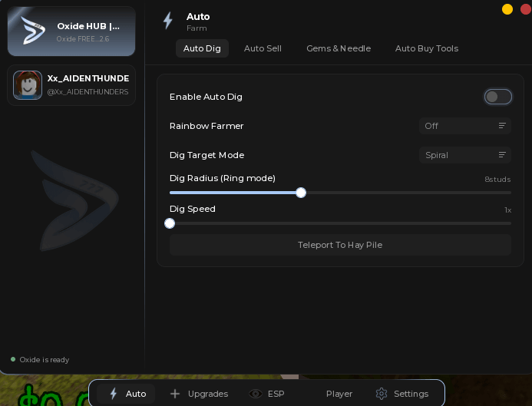Toggle the Enable Auto Dig switch
Screen dimensions: 532x406
point(497,97)
